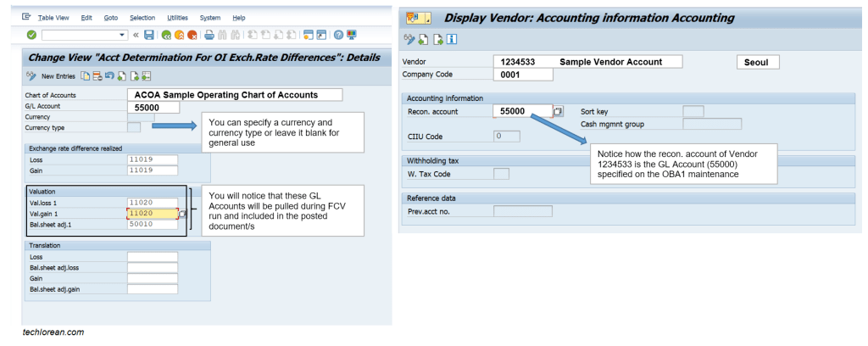Screen dimensions: 868x346
Task: Click the W. Tax Code field
Action: click(501, 174)
